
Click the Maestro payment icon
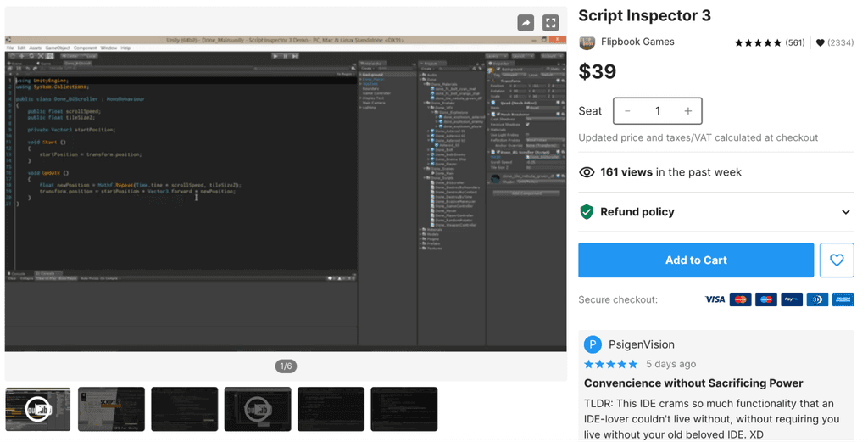click(766, 299)
